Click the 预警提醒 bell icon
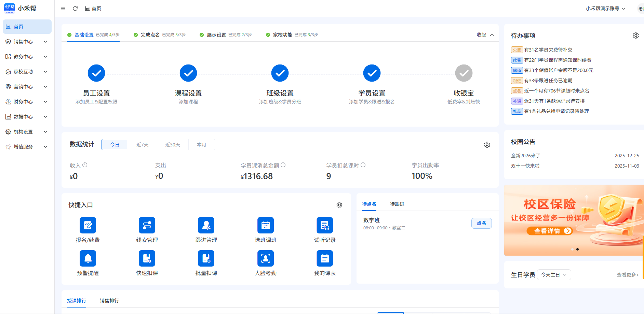 [x=88, y=258]
